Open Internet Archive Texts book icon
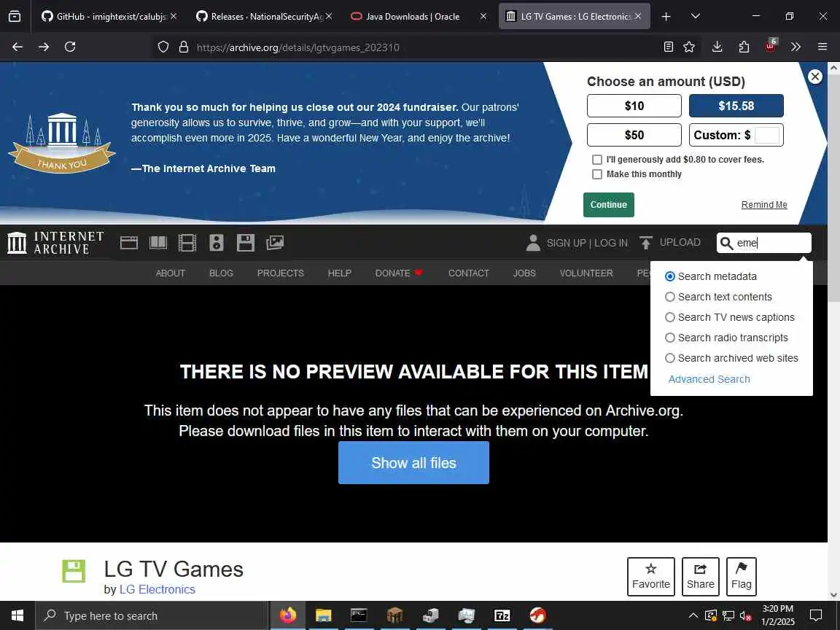 [158, 243]
